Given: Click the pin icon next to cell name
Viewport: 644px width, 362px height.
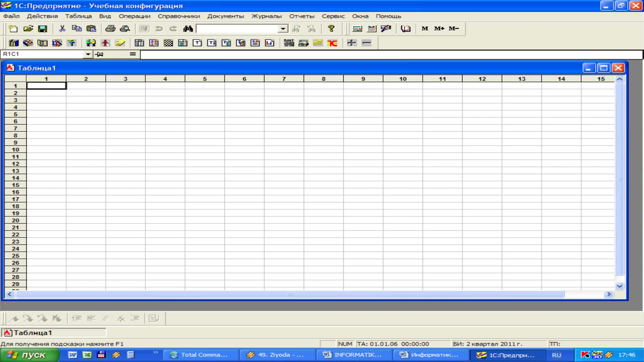Looking at the screenshot, I should pos(99,54).
